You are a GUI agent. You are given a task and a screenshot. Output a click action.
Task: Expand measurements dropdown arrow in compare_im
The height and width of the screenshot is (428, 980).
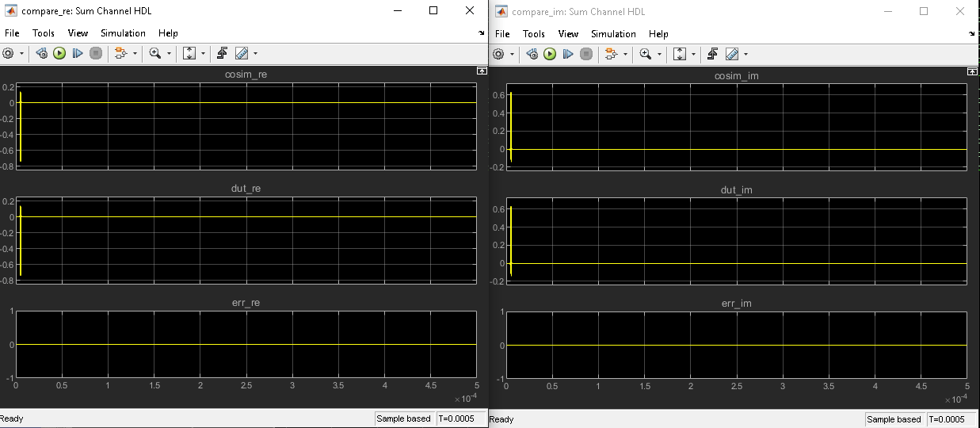coord(745,55)
